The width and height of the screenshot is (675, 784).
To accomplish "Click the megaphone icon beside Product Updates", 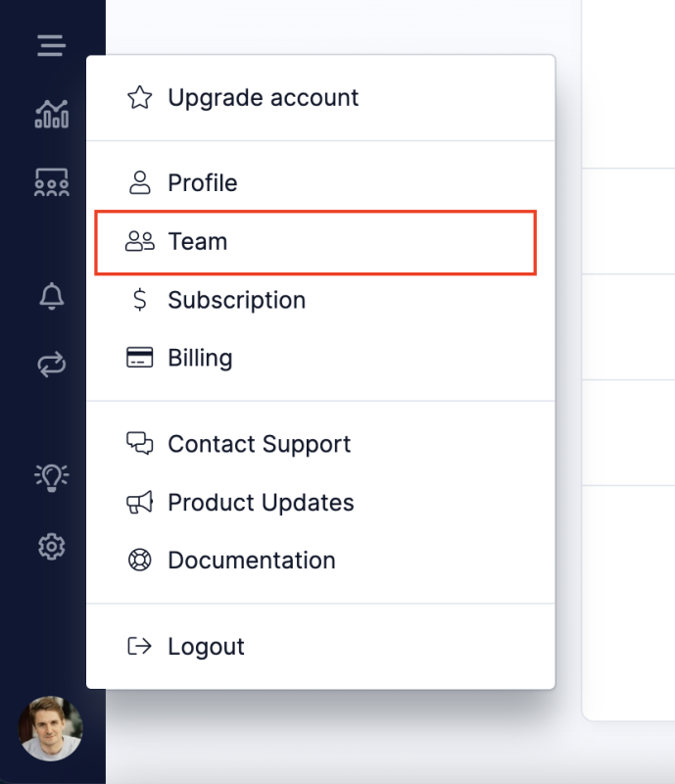I will 140,503.
